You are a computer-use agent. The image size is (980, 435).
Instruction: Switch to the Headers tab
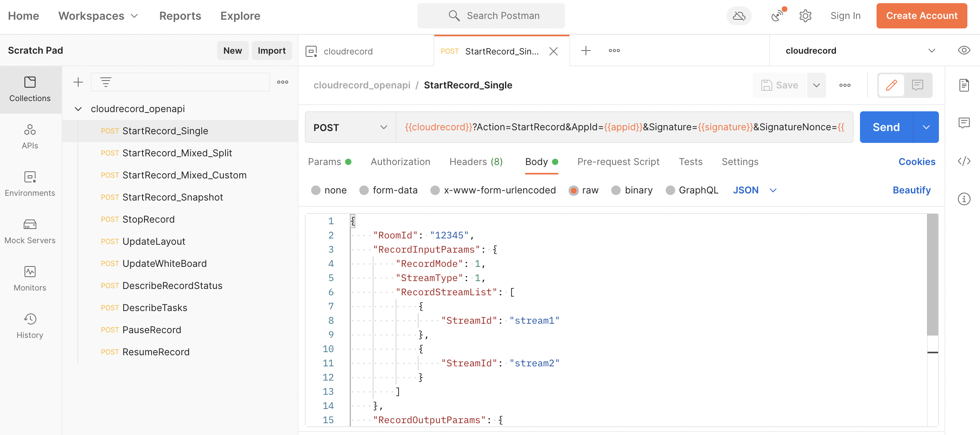pos(476,162)
